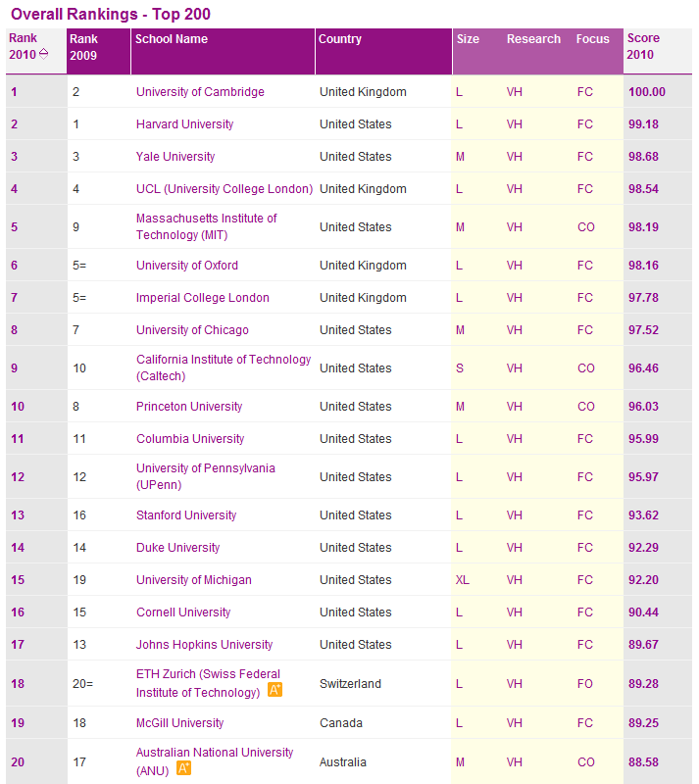Image resolution: width=699 pixels, height=784 pixels.
Task: Click the score 89.67 for Johns Hopkins
Action: click(643, 645)
